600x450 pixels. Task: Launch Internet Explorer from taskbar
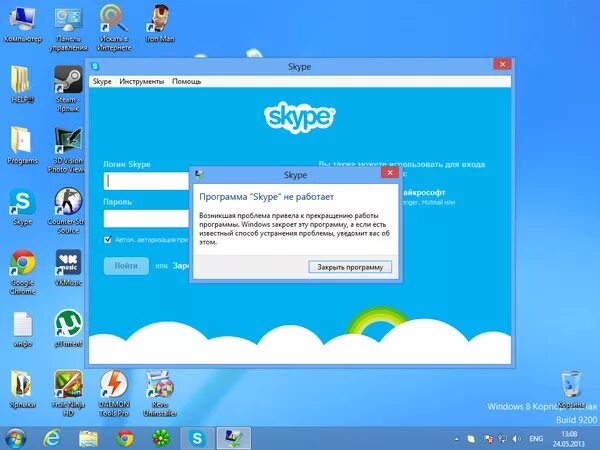[x=52, y=438]
